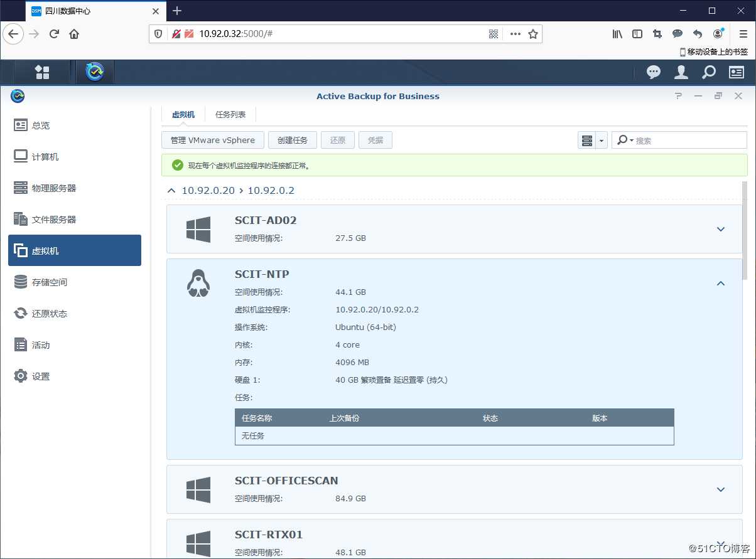Viewport: 756px width, 559px height.
Task: Collapse the 10.92.0.20 host path chevron
Action: tap(171, 190)
